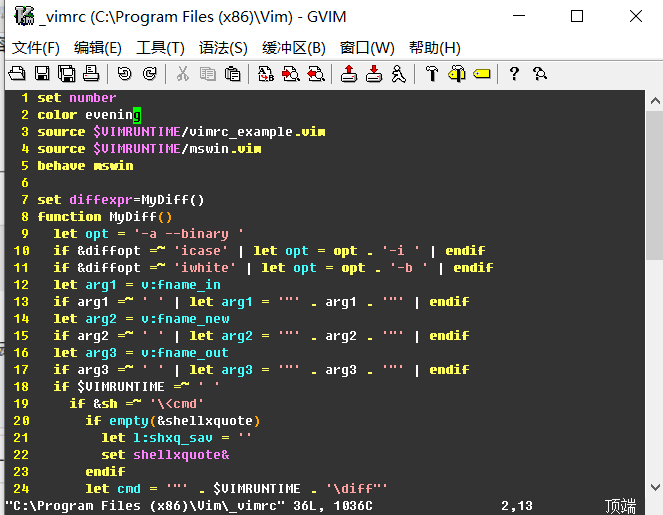Click the Find Previous icon
663x515 pixels.
pyautogui.click(x=316, y=74)
